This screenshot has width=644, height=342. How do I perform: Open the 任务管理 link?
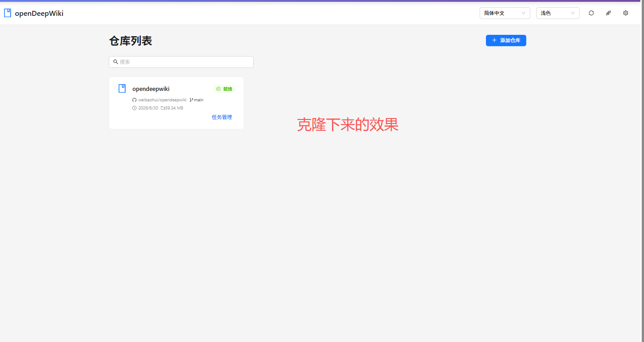point(222,117)
